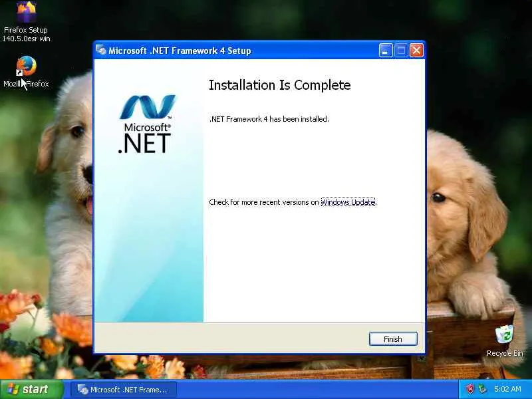Click the setup icon in the title bar
Viewport: 532px width, 399px height.
[x=101, y=51]
